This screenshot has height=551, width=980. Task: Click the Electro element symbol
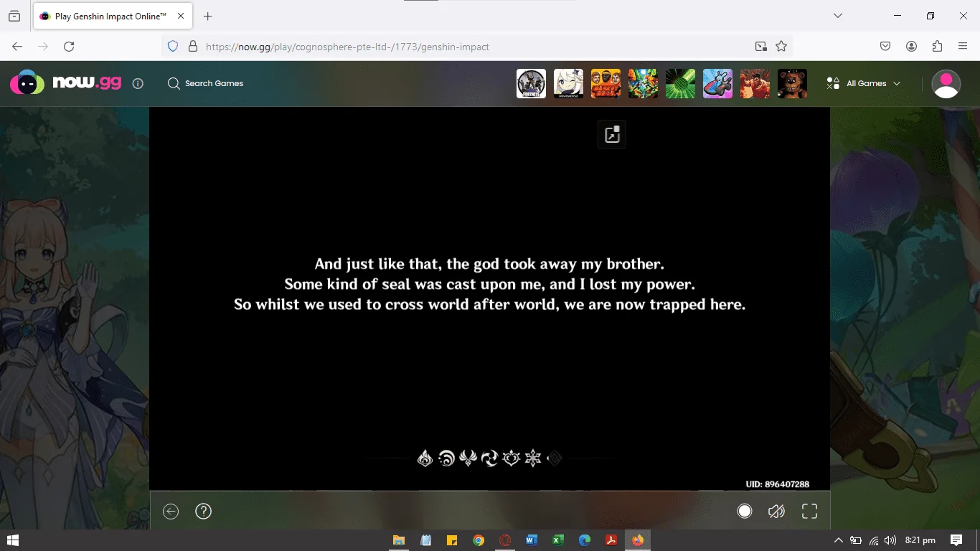489,458
